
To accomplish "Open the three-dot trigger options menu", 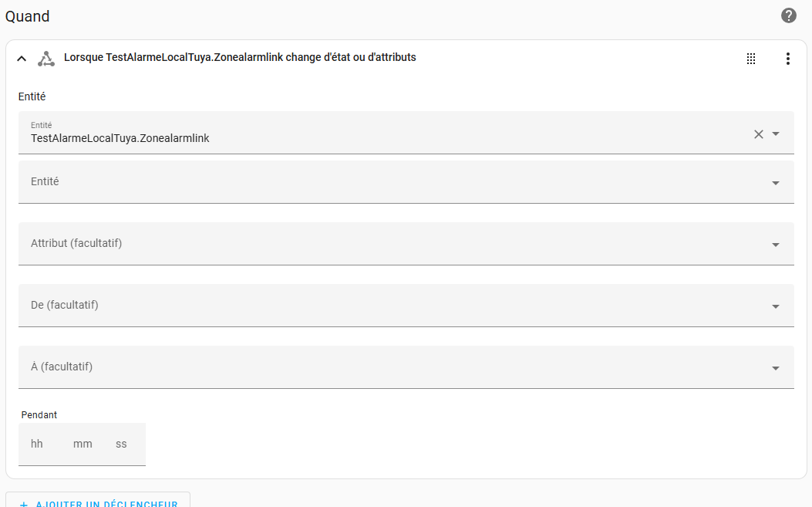I will coord(787,59).
